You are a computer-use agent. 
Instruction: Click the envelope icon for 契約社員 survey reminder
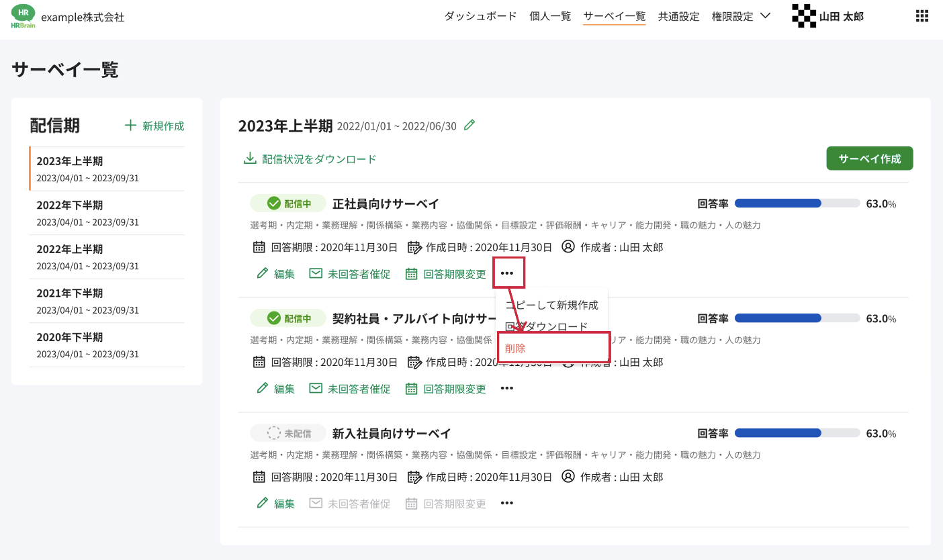[316, 388]
